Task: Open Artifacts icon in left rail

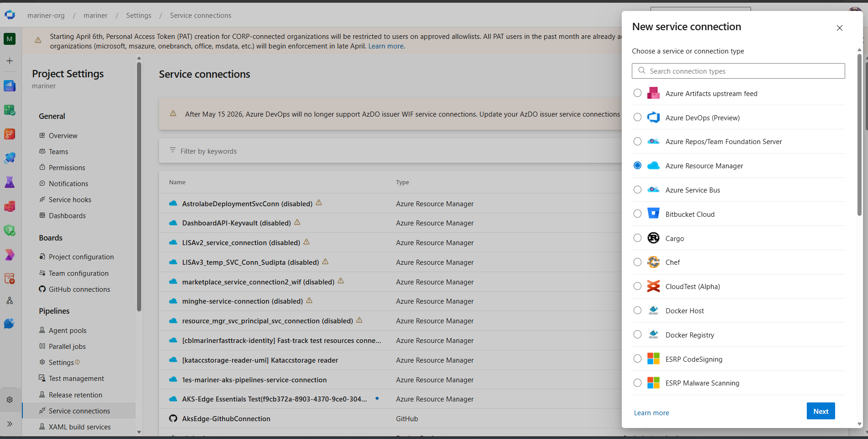Action: point(10,206)
